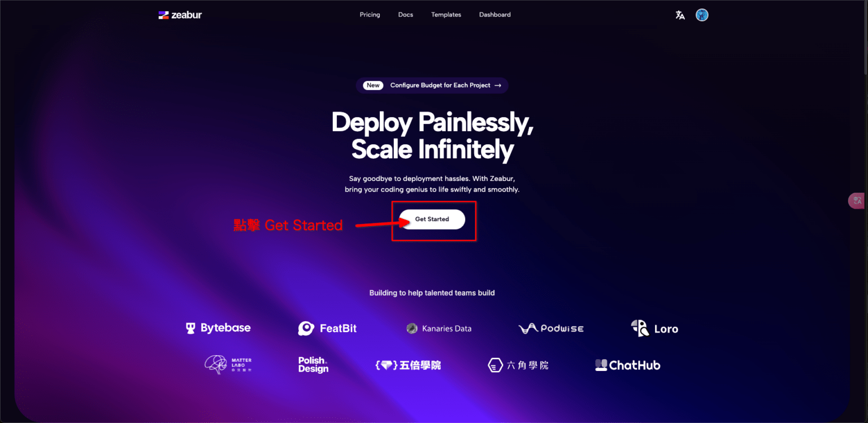Screen dimensions: 868x423
Task: Click the translate widget on right edge
Action: click(857, 201)
